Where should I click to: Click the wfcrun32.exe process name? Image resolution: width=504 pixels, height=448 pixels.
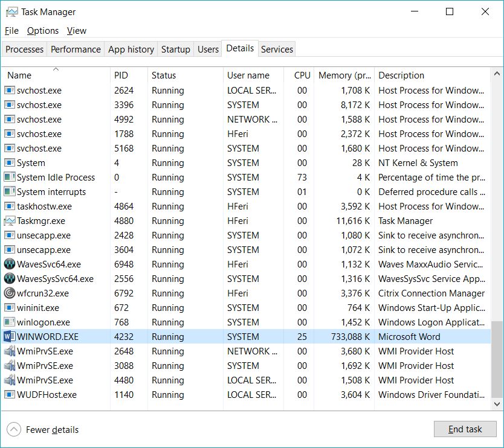tap(43, 293)
